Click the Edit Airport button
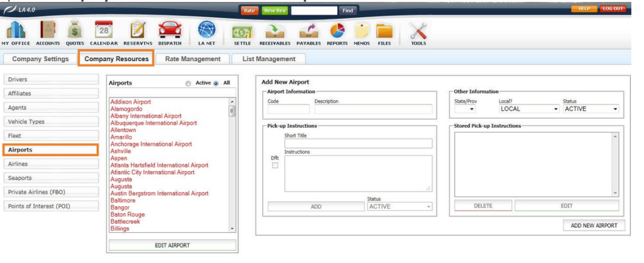Screen dimensions: 644x263 [x=172, y=245]
